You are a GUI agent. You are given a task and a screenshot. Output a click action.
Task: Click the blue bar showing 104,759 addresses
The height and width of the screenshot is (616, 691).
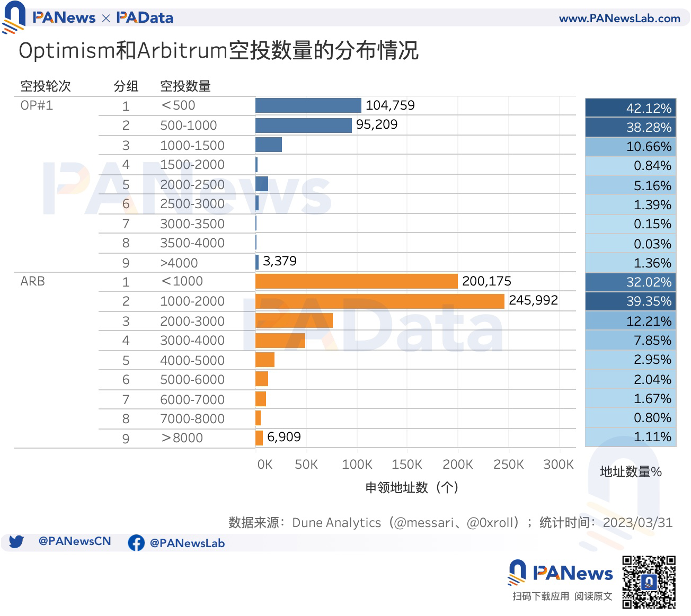(307, 105)
